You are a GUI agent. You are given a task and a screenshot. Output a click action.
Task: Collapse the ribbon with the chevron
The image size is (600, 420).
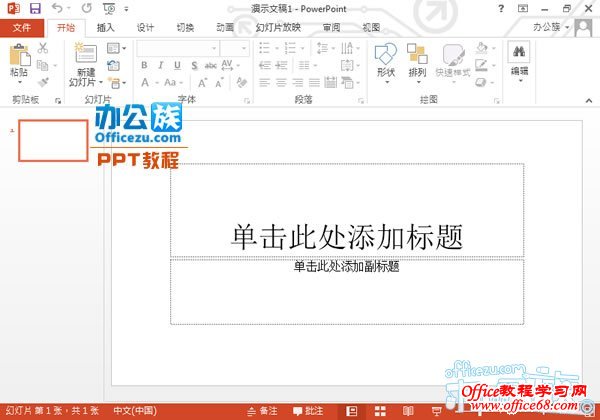(x=589, y=101)
